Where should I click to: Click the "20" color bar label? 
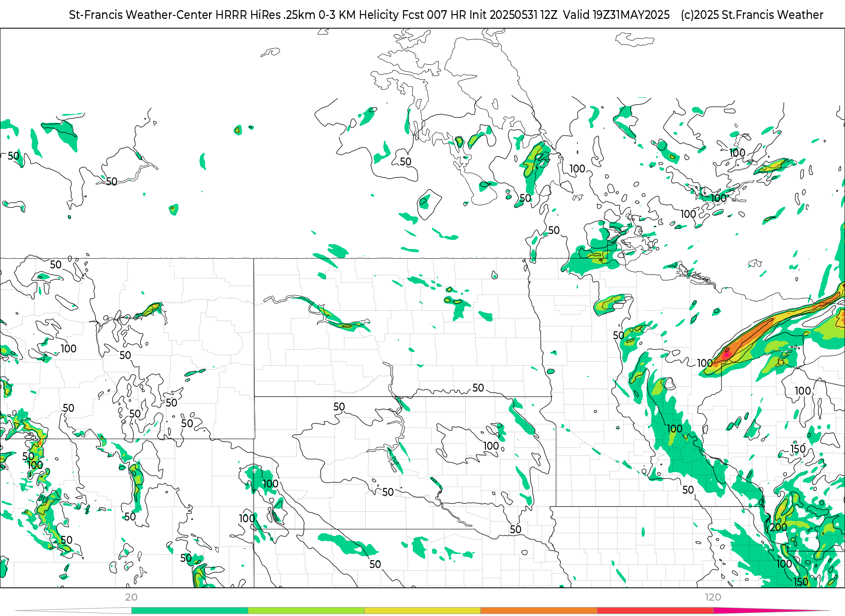(x=131, y=597)
